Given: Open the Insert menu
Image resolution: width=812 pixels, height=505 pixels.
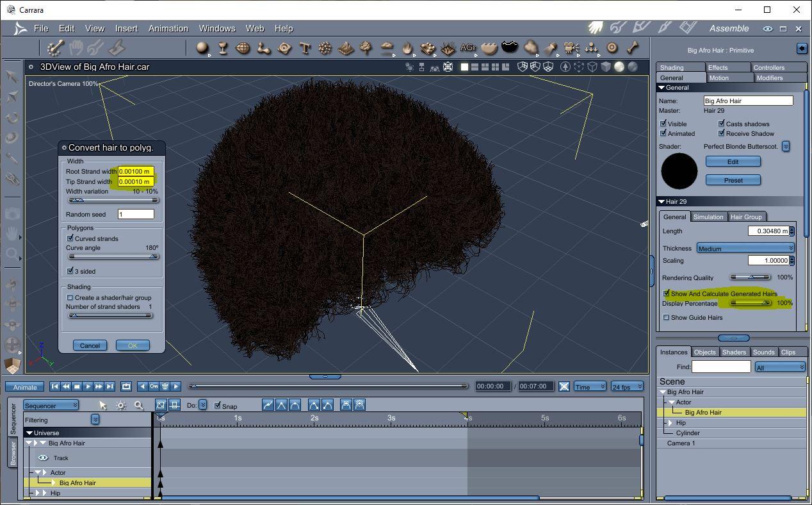Looking at the screenshot, I should 126,28.
